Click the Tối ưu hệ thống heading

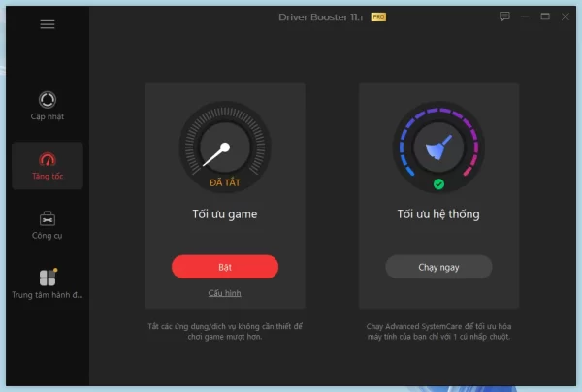pyautogui.click(x=438, y=214)
